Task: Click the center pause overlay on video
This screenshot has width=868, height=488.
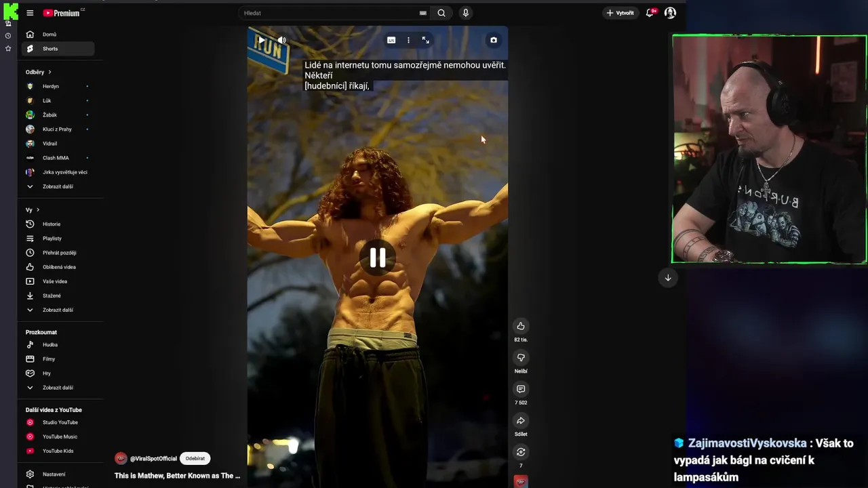Action: (x=378, y=258)
